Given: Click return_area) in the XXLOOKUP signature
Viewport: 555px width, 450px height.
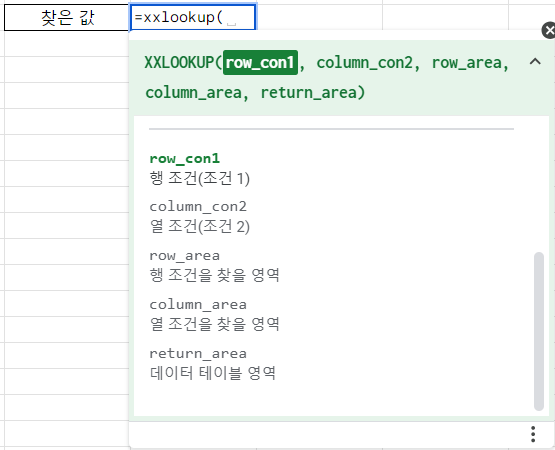Looking at the screenshot, I should tap(313, 93).
